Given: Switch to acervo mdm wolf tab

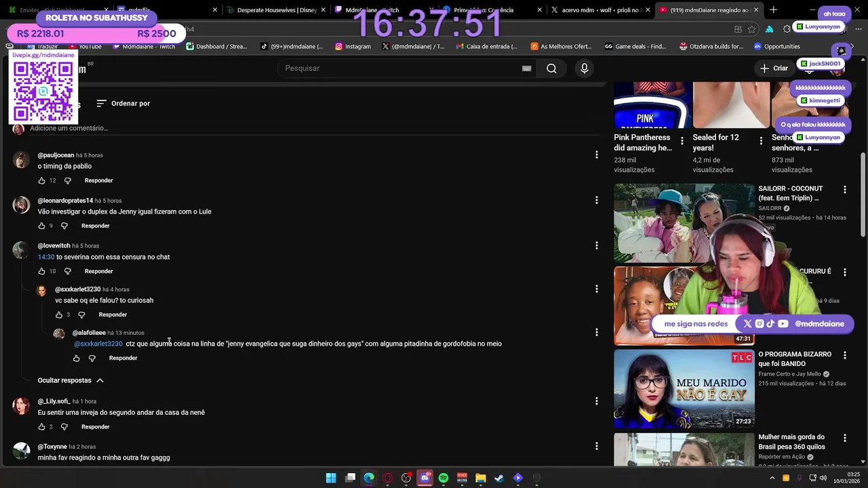Looking at the screenshot, I should pos(601,10).
